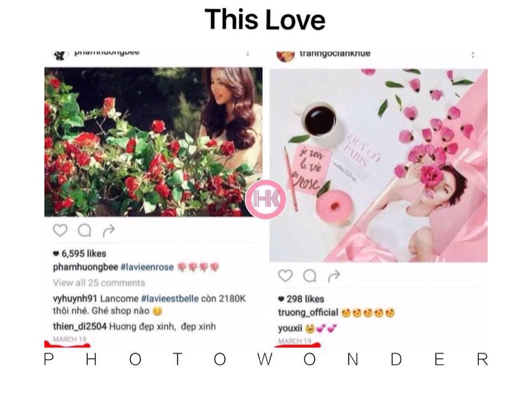Open more options menu on tranngocanhkhue's post

pyautogui.click(x=473, y=55)
